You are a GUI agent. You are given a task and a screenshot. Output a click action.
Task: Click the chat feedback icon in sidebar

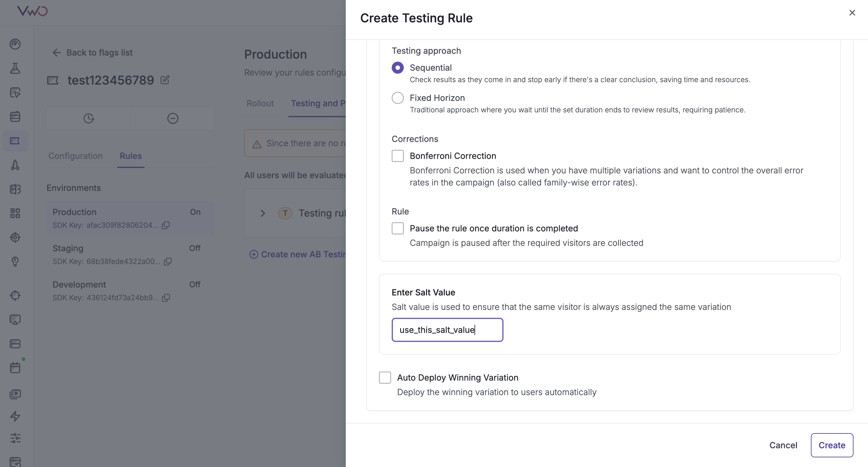pos(15,320)
